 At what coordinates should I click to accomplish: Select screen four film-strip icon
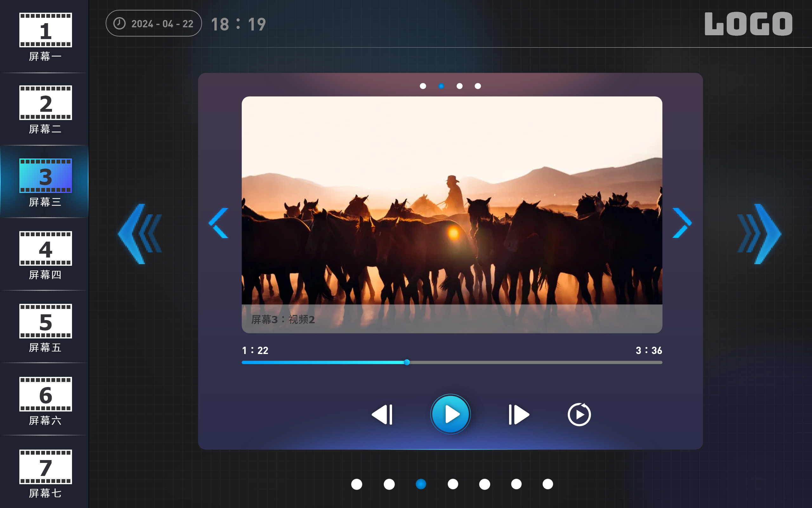46,248
